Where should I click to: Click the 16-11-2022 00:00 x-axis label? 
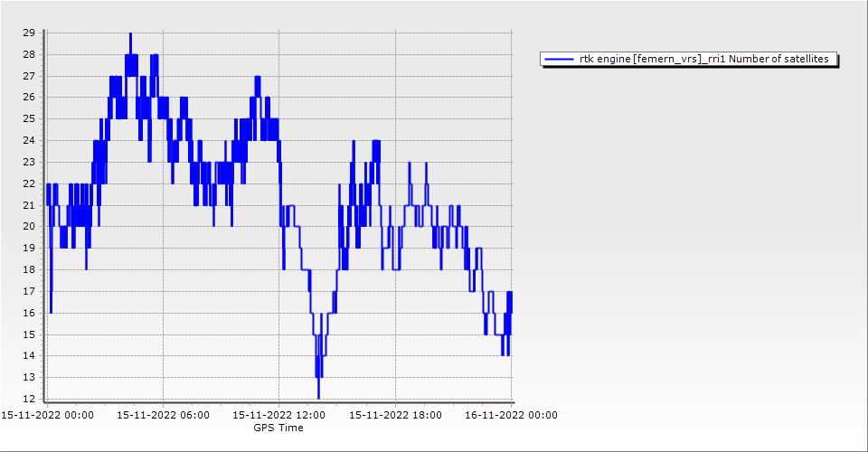point(511,415)
